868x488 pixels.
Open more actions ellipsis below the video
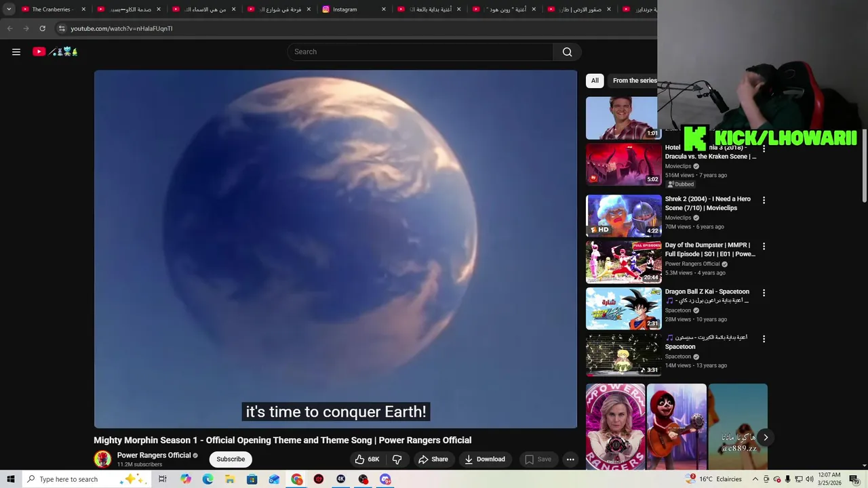click(570, 459)
